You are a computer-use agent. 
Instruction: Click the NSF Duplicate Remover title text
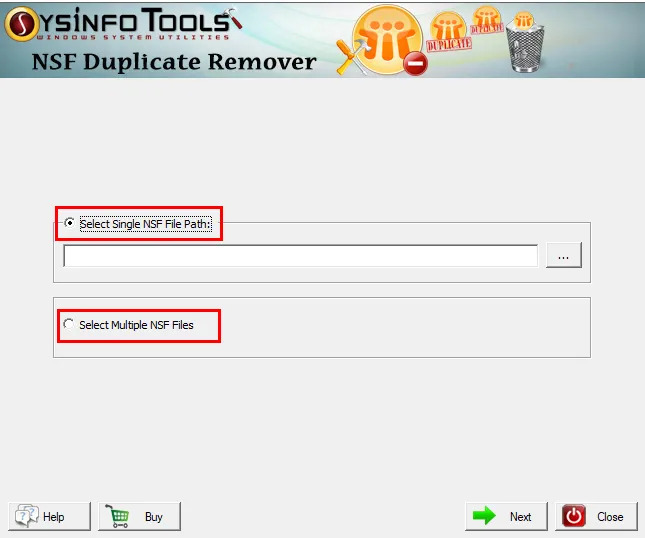174,62
